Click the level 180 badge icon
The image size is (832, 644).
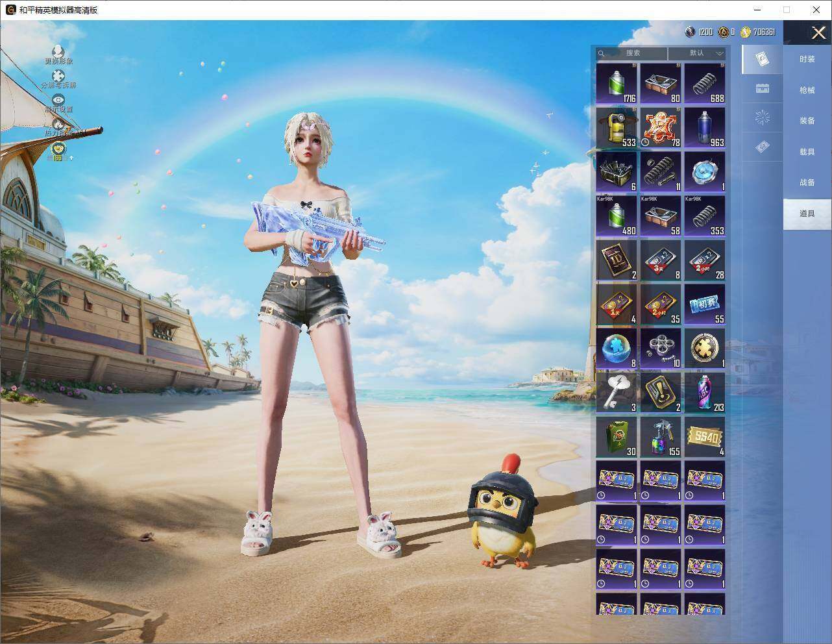58,151
